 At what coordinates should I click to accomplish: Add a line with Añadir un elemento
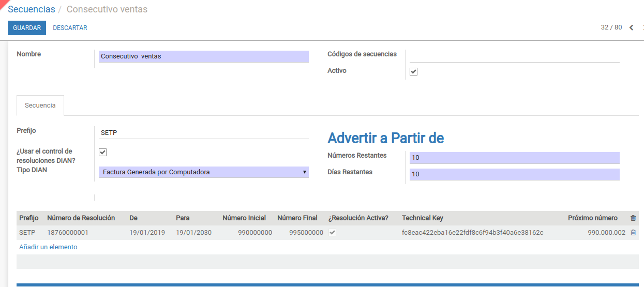tap(48, 247)
